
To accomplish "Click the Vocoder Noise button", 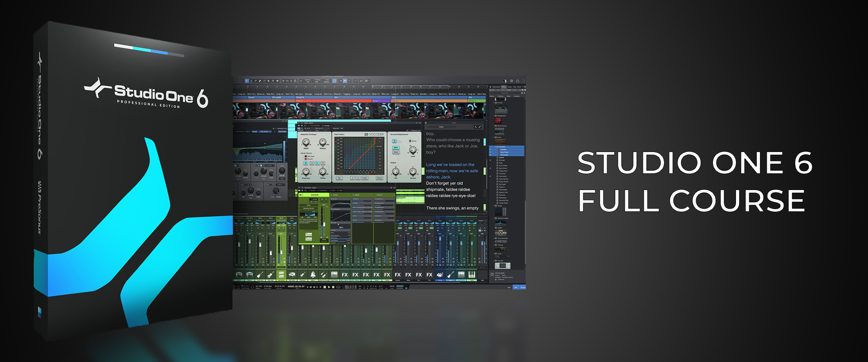I will [396, 148].
